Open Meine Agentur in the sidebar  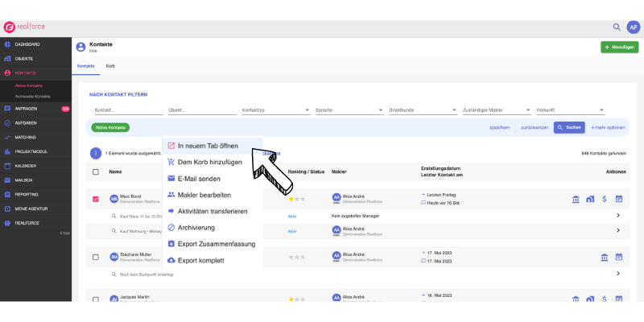click(x=35, y=208)
